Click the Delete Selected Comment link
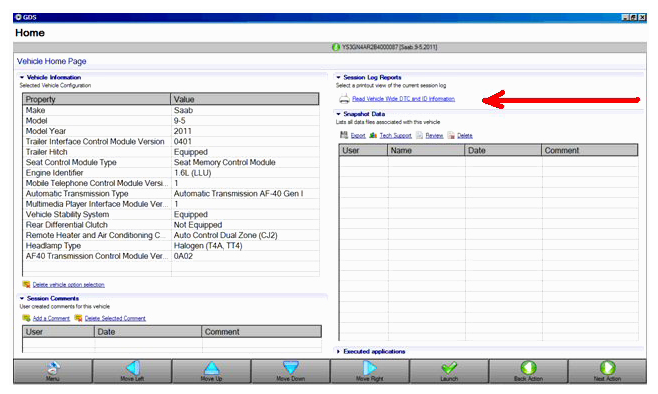 [x=115, y=318]
